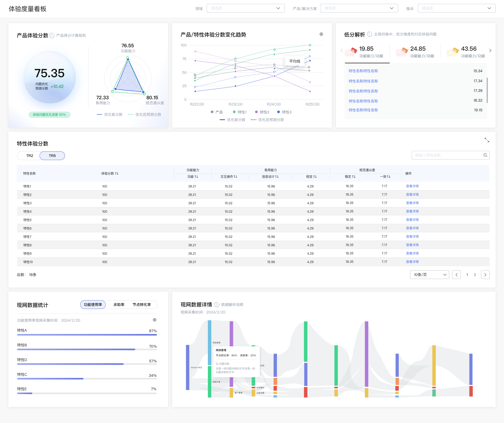Click info icon beside 低分解析 title

370,34
